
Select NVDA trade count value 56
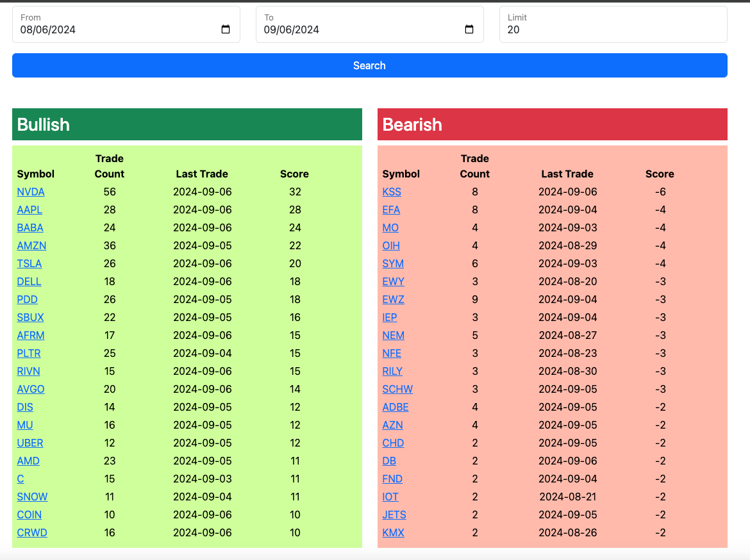(x=110, y=192)
